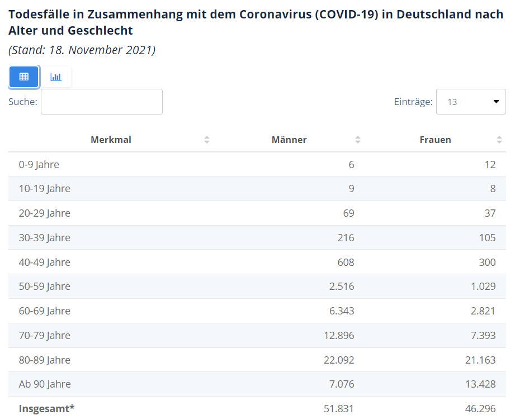515x420 pixels.
Task: Click the 30-39 Jahre row label
Action: tap(45, 237)
